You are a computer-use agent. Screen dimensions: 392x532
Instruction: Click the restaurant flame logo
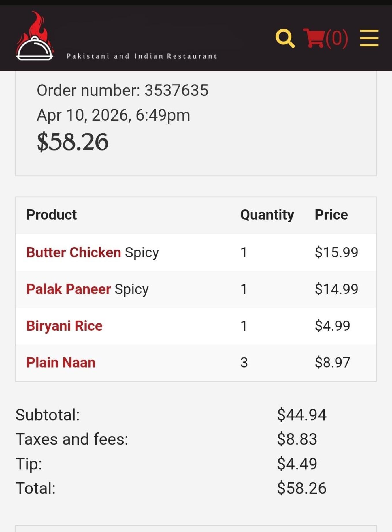(x=35, y=37)
